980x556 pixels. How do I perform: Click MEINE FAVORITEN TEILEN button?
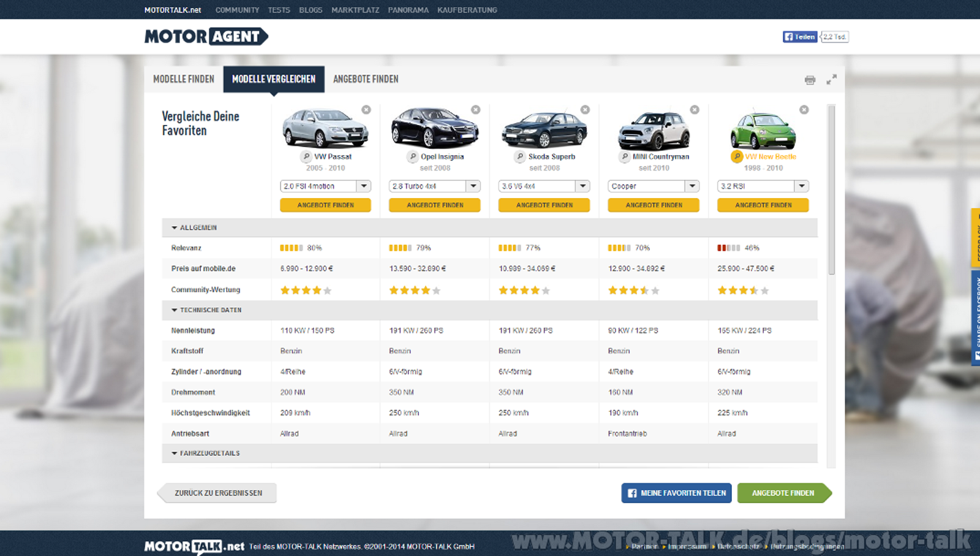(x=677, y=493)
